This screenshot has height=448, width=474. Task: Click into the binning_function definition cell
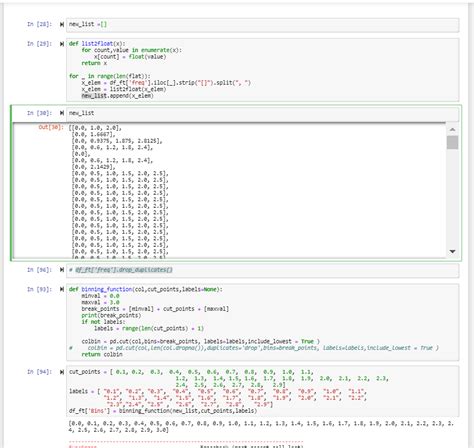point(262,322)
